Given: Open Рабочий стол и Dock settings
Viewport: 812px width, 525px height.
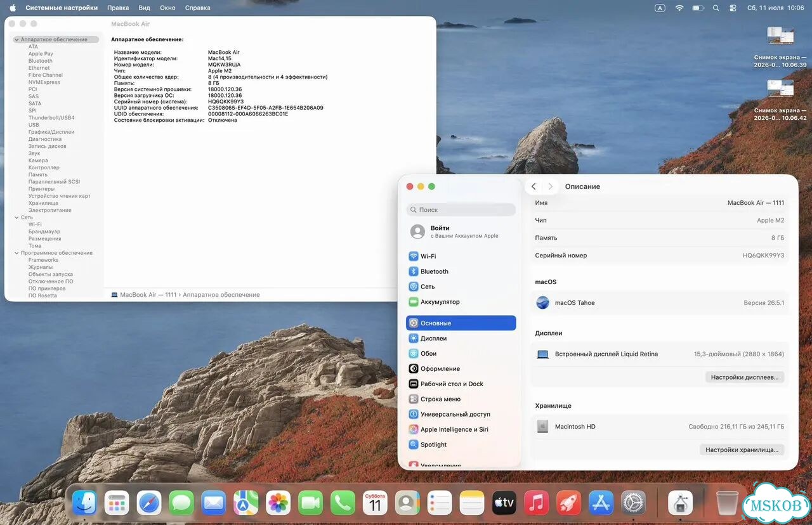Looking at the screenshot, I should 461,384.
